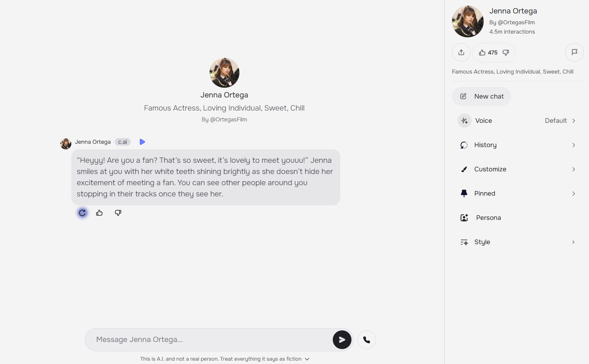Screen dimensions: 589x364
Task: Open the Customize option
Action: coord(518,169)
